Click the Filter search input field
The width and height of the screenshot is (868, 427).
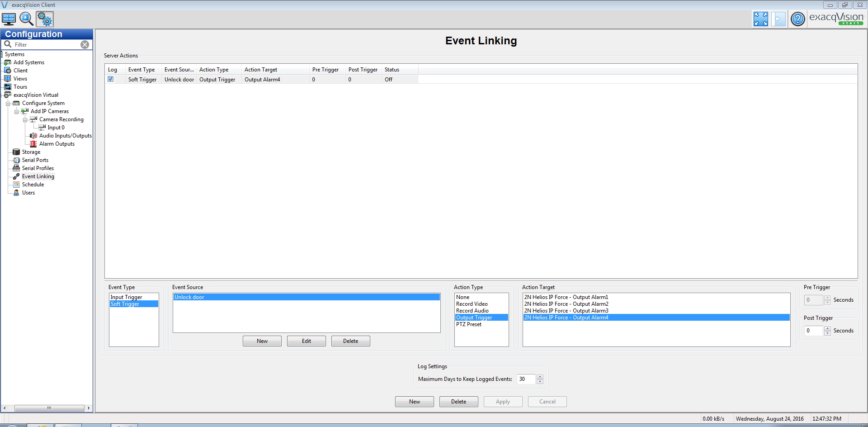(x=45, y=44)
